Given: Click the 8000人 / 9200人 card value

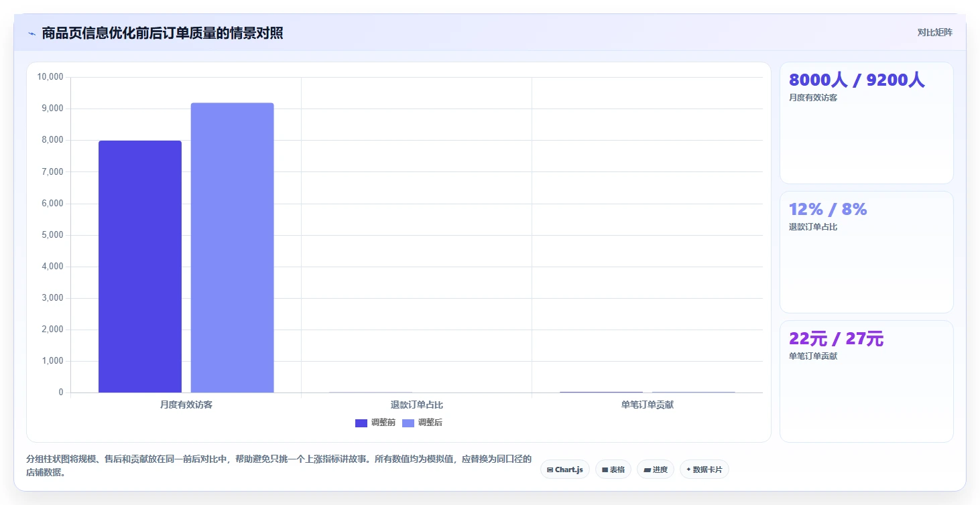Looking at the screenshot, I should (x=857, y=80).
